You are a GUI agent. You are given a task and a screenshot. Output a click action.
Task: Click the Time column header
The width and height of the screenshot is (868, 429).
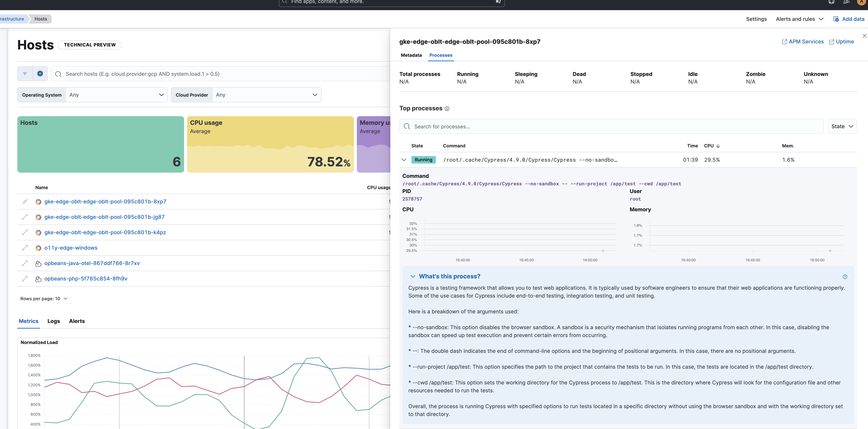(x=692, y=146)
